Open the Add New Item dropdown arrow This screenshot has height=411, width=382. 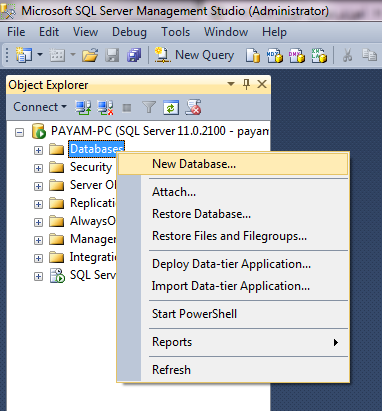(x=73, y=54)
